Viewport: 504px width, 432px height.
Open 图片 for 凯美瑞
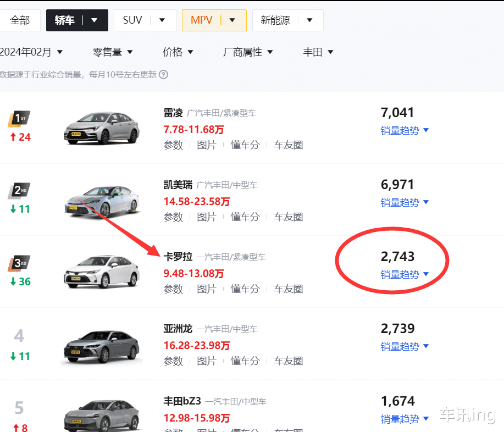(x=206, y=217)
